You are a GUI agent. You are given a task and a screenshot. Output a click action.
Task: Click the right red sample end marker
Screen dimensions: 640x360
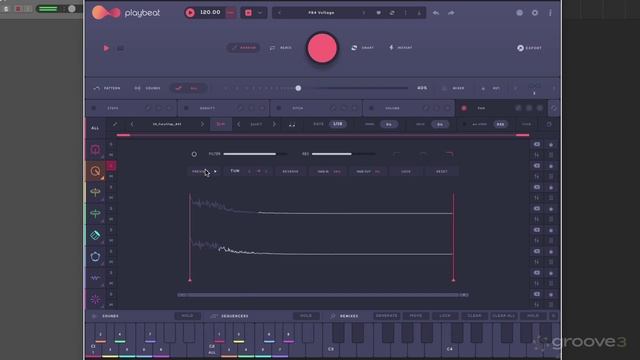coord(453,238)
